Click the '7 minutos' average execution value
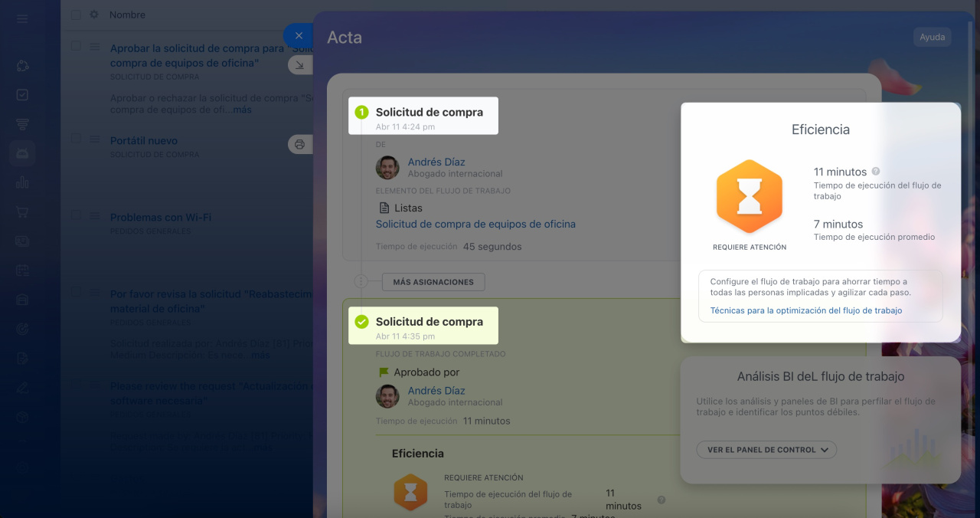 [838, 225]
